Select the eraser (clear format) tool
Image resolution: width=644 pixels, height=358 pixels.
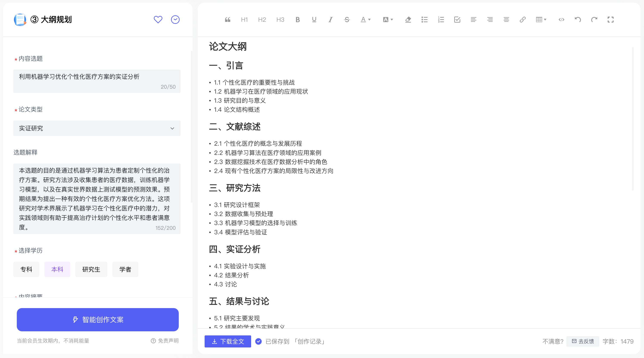pyautogui.click(x=408, y=20)
